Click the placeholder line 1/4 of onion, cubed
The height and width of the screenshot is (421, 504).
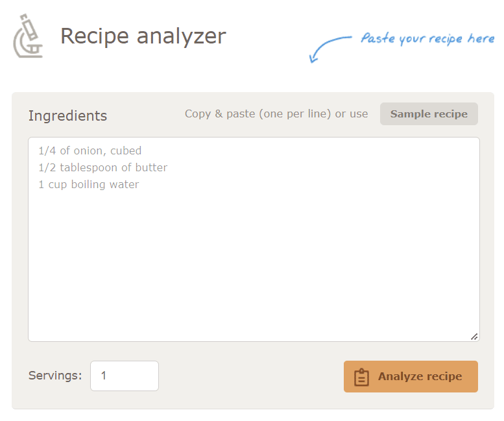tap(90, 150)
